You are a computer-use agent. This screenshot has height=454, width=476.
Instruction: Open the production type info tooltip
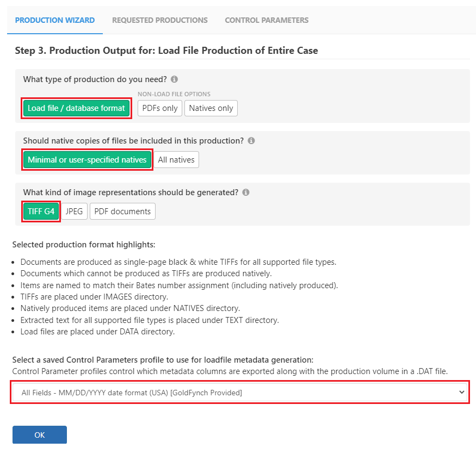[x=174, y=79]
